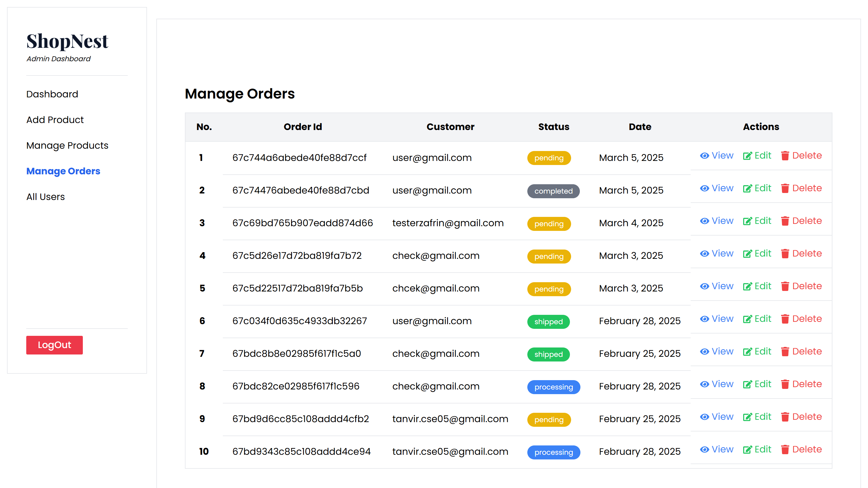Click the February 25, 2025 date in row 7
This screenshot has width=868, height=488.
[640, 354]
